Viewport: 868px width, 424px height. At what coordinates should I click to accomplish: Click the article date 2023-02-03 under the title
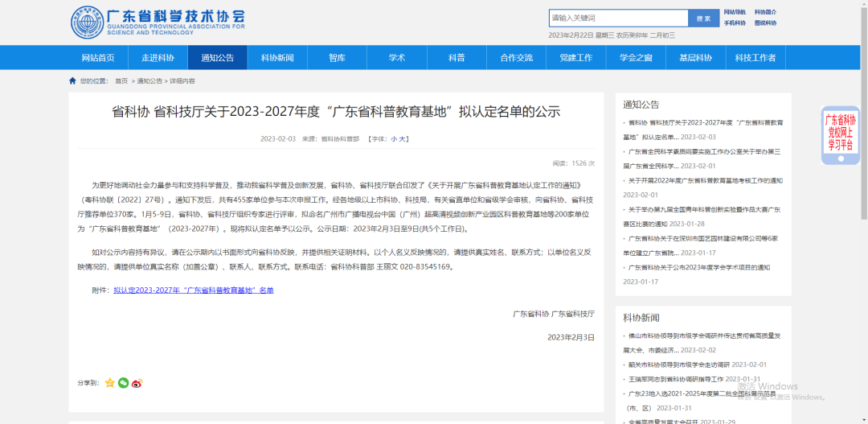(278, 139)
